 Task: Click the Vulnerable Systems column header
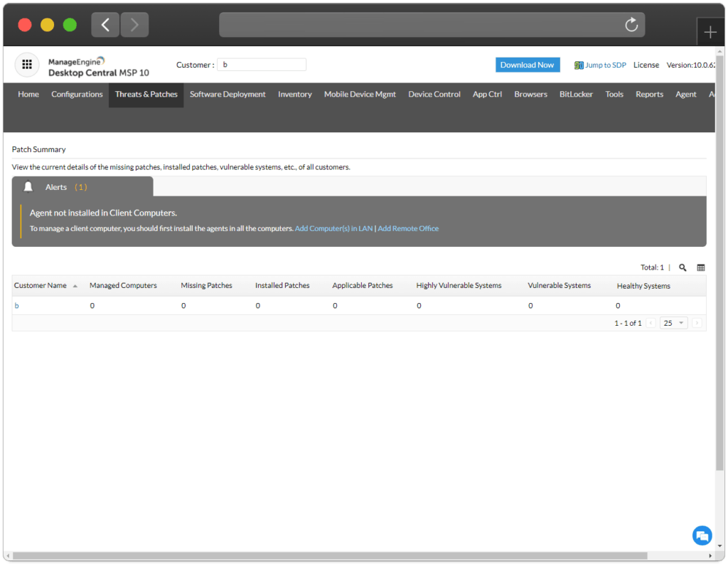pyautogui.click(x=559, y=286)
